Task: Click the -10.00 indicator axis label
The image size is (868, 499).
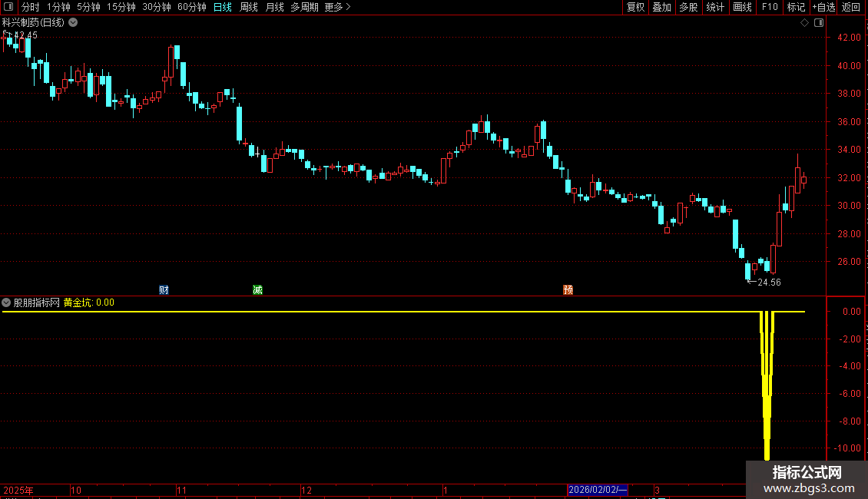Action: pos(847,448)
